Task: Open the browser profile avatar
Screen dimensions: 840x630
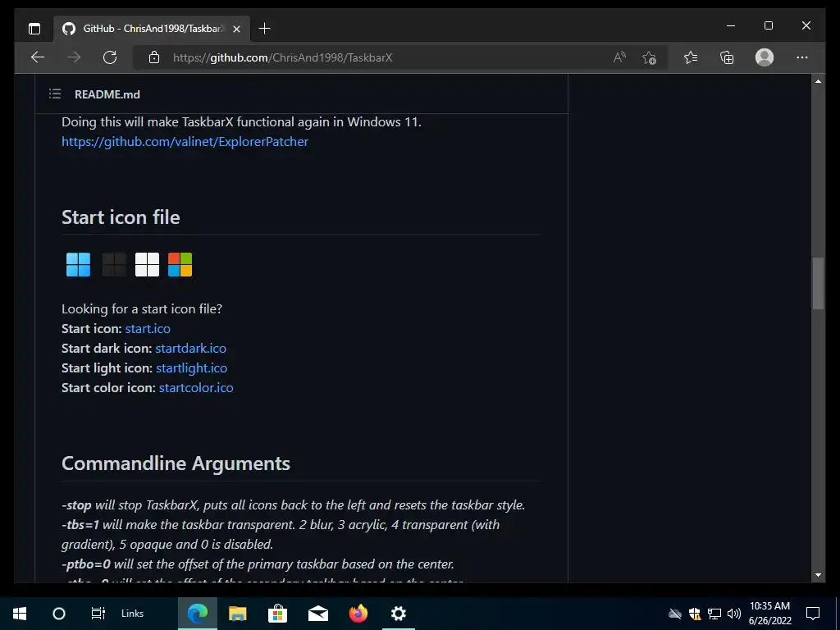Action: tap(765, 57)
